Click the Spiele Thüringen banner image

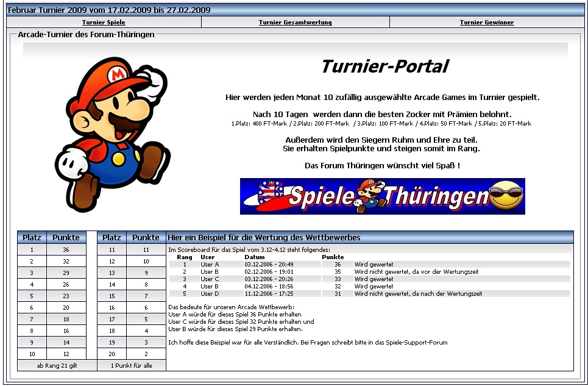tap(383, 196)
